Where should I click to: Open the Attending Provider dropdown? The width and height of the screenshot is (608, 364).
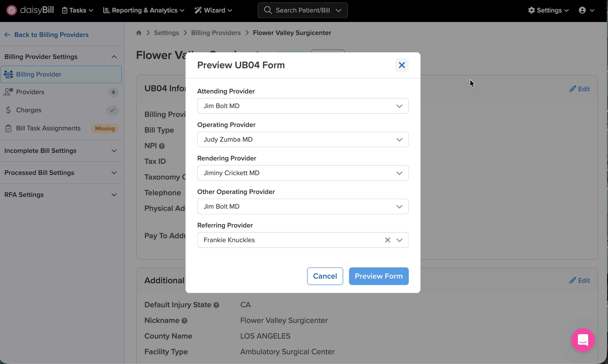coord(303,106)
